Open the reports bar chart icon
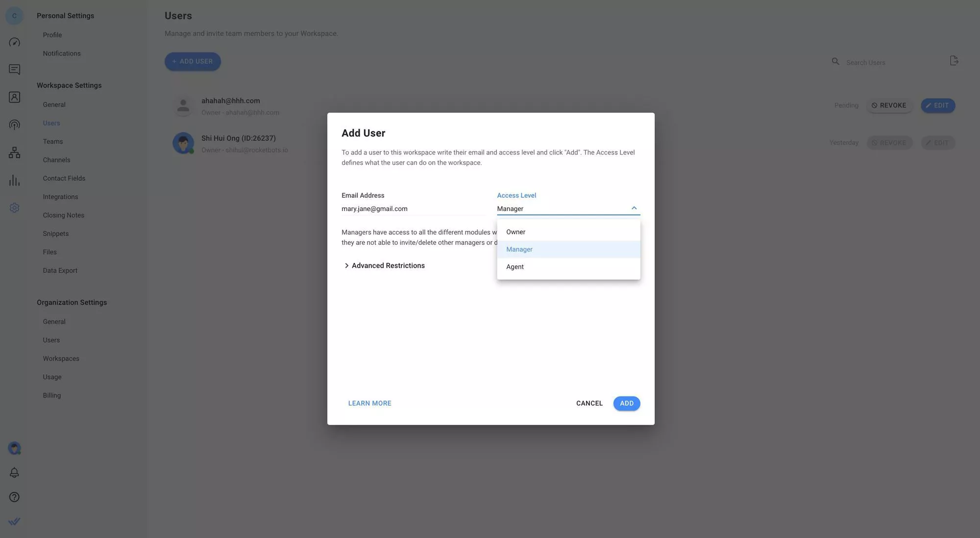This screenshot has width=980, height=538. coord(14,180)
